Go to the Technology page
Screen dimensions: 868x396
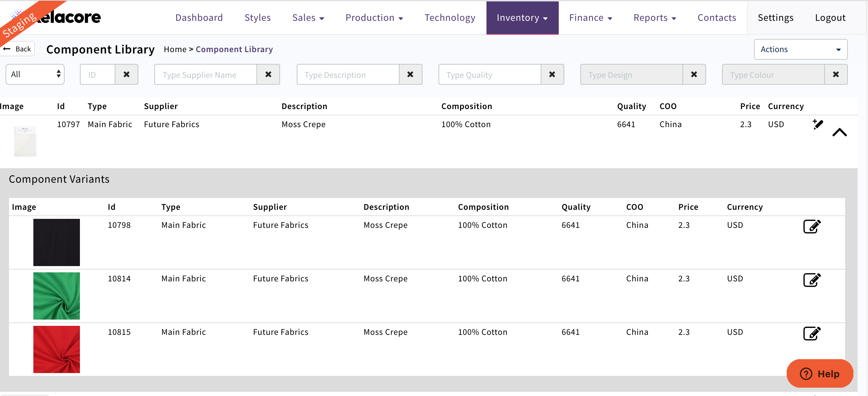tap(450, 18)
